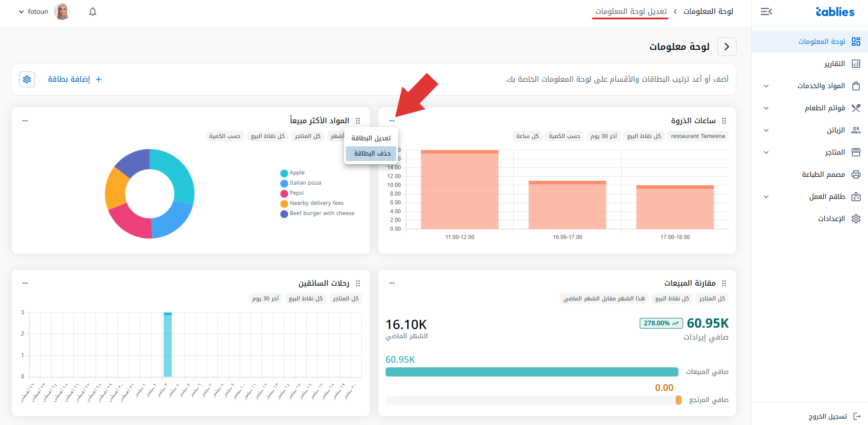The width and height of the screenshot is (868, 425).
Task: Open notifications bell
Action: 93,12
